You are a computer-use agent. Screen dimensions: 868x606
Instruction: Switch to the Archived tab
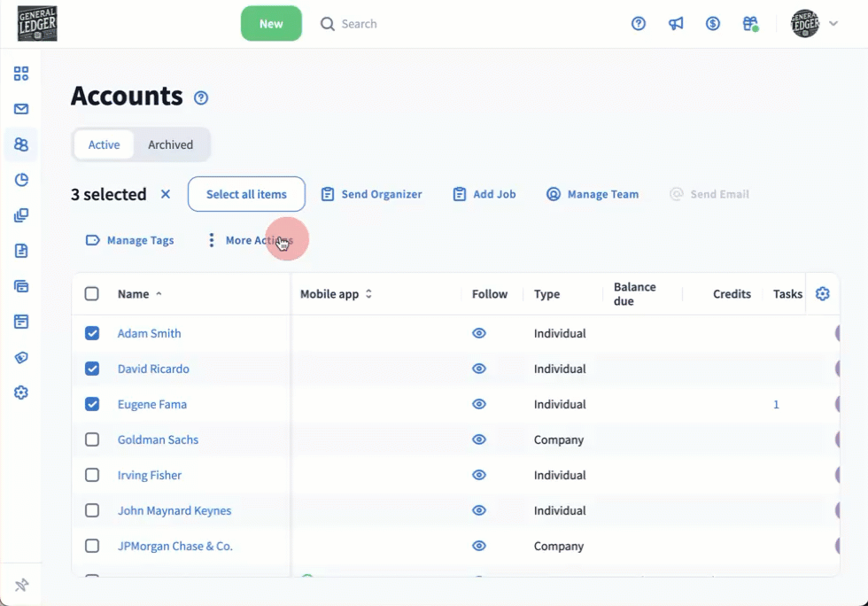[170, 144]
